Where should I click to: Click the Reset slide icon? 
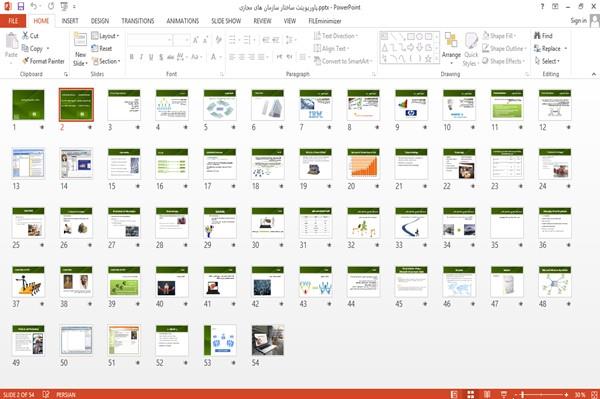95,48
